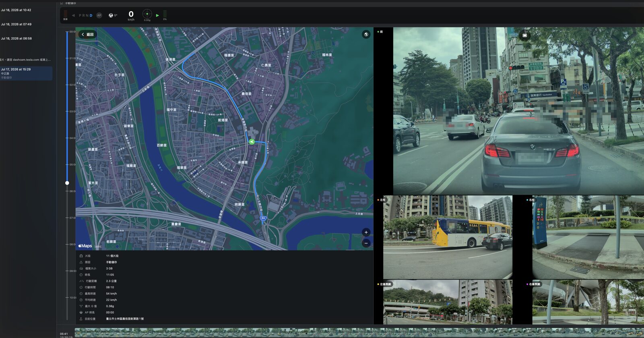
Task: Click the bottom filmstrip timeline
Action: click(359, 332)
